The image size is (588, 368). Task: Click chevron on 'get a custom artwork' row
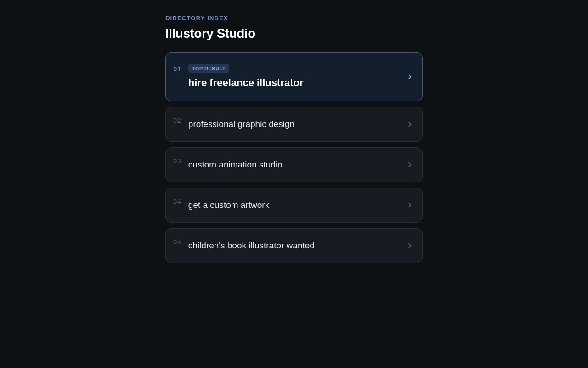pyautogui.click(x=410, y=205)
